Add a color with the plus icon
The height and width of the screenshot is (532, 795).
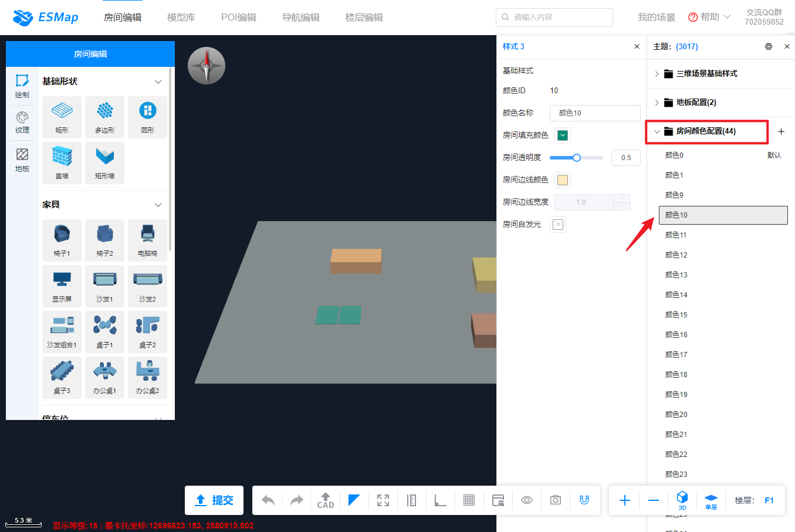coord(781,131)
